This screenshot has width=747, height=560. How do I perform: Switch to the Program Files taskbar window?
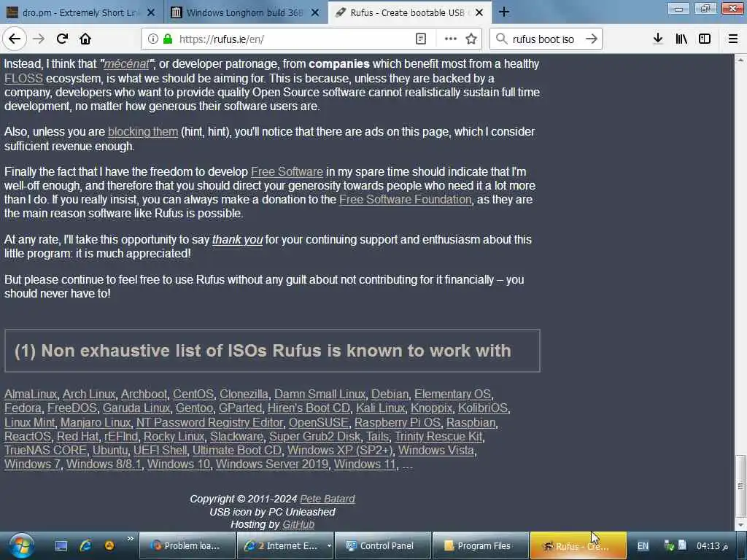pos(480,545)
